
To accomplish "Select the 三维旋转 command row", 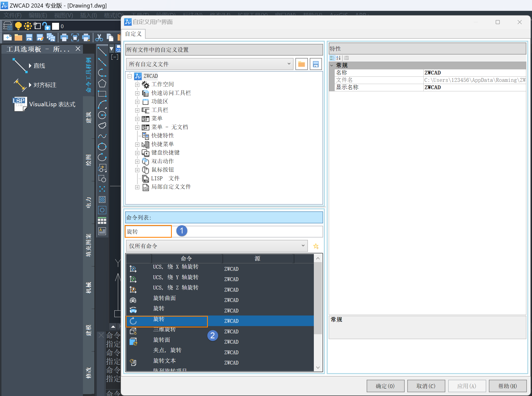I will coord(220,331).
